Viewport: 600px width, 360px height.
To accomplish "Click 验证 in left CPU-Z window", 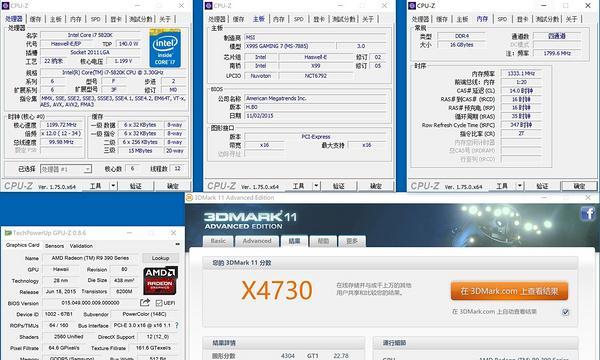I will [x=135, y=186].
